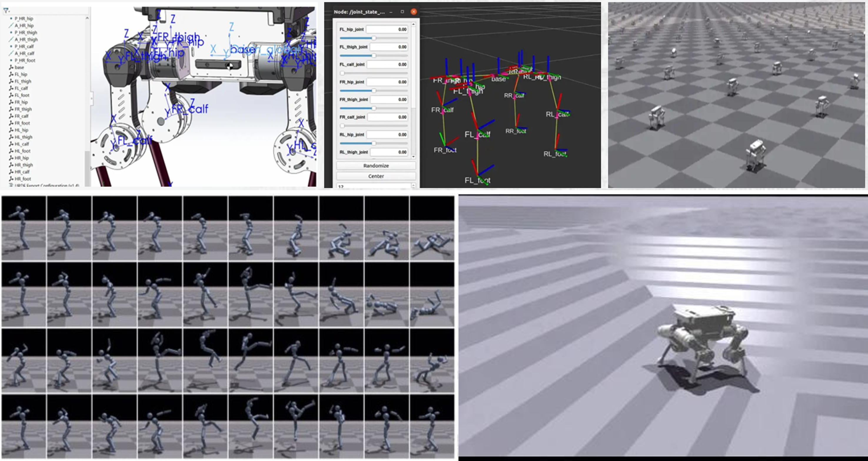The height and width of the screenshot is (461, 868).
Task: Click the Center button
Action: [376, 176]
